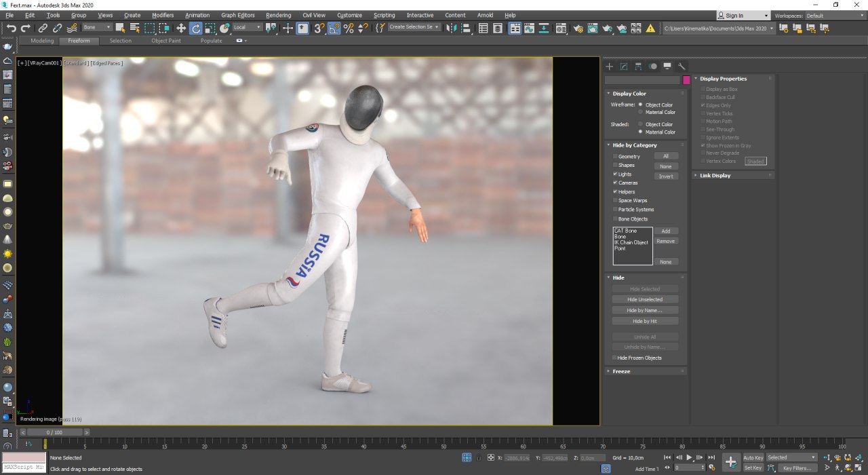This screenshot has width=868, height=475.
Task: Uncheck the Cameras category checkbox
Action: [x=615, y=183]
